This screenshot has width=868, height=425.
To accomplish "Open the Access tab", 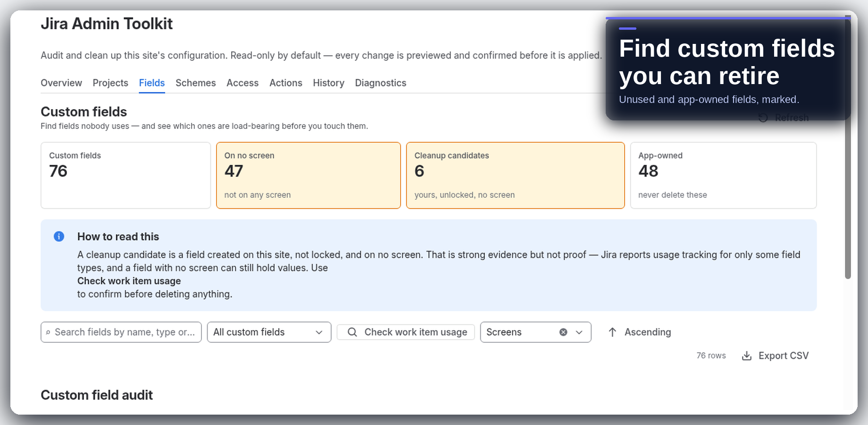I will point(242,83).
